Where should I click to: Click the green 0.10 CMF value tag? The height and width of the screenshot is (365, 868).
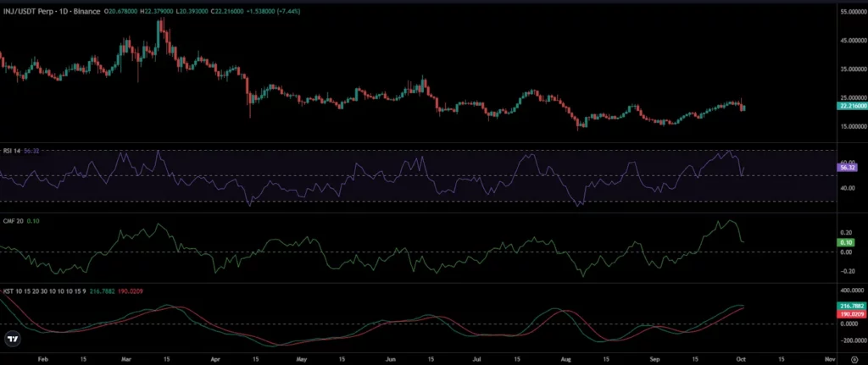coord(847,242)
